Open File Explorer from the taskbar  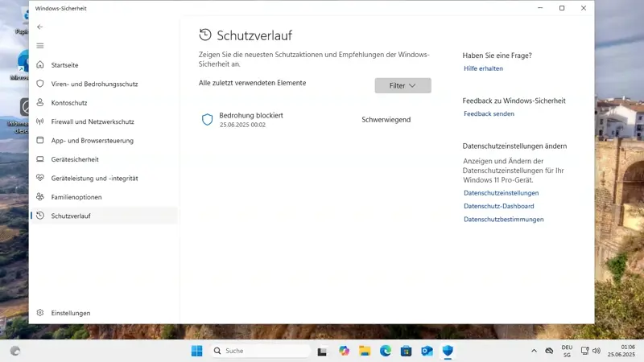(365, 351)
